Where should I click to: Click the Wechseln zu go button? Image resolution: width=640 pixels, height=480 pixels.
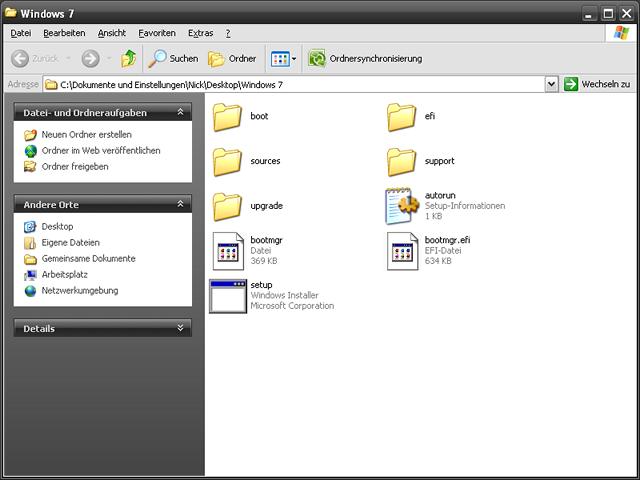coord(597,84)
